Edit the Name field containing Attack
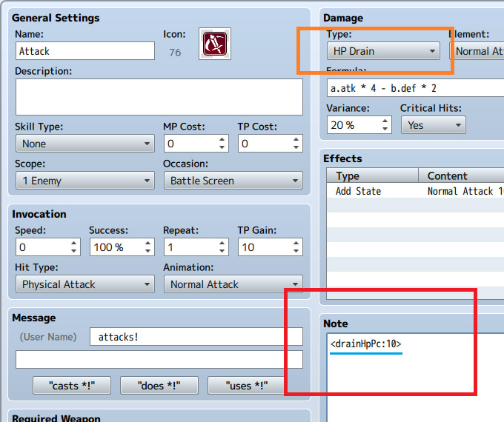The image size is (504, 422). [85, 51]
